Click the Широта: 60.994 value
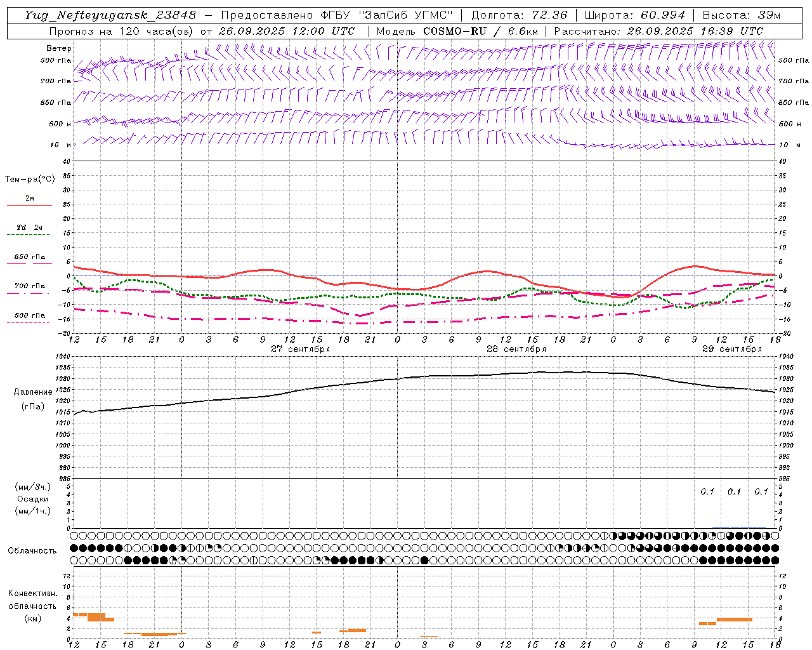812x650 pixels. coord(635,15)
